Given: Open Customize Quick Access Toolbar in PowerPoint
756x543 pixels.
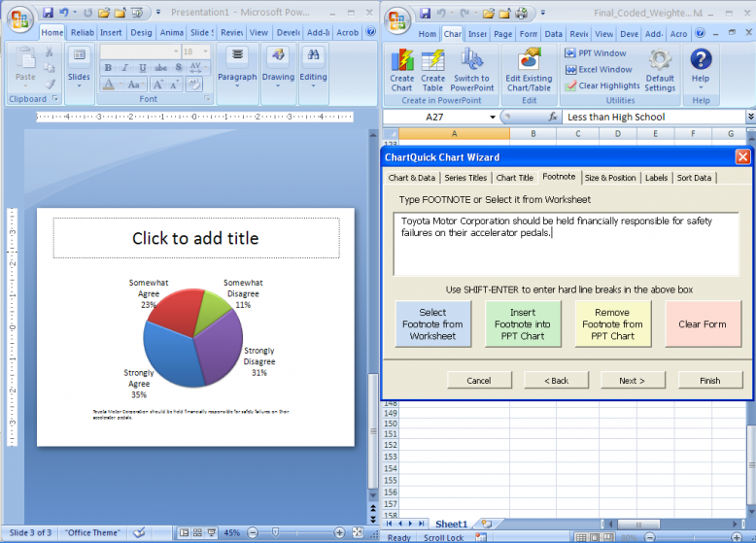Looking at the screenshot, I should tap(158, 13).
